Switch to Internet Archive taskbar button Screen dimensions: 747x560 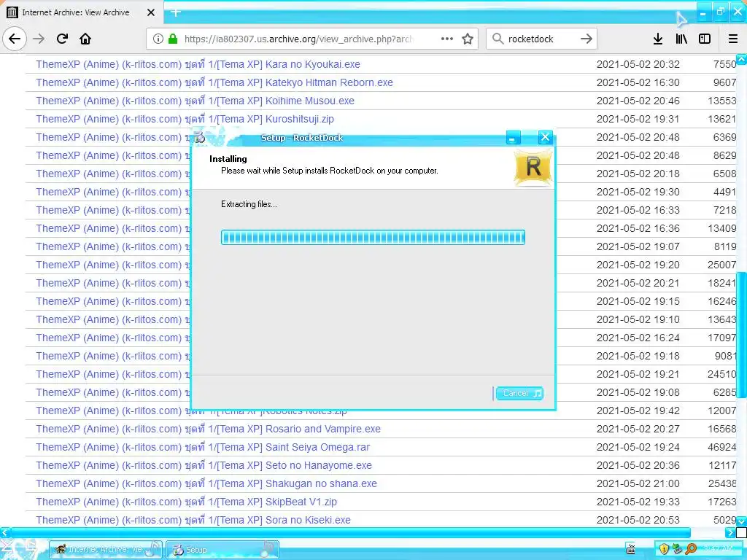[106, 550]
